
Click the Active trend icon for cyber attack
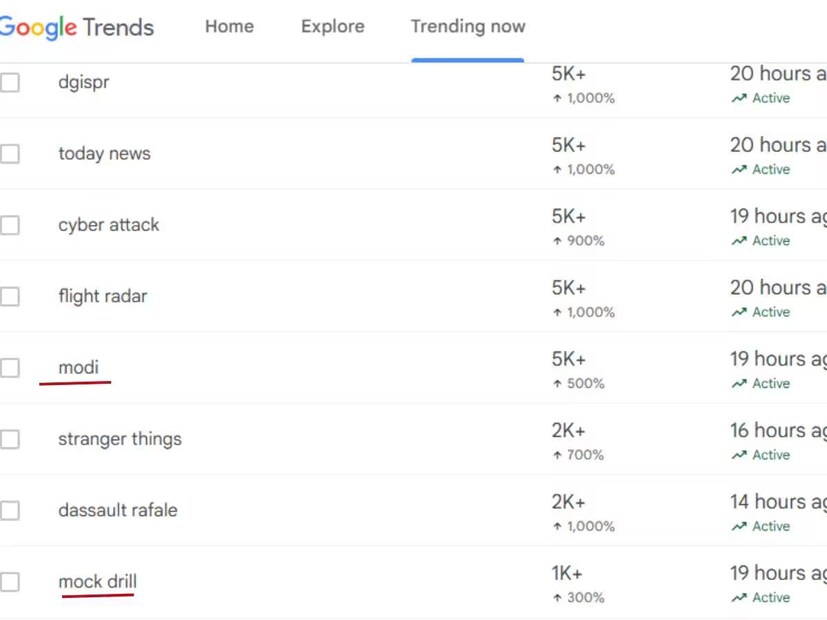(739, 241)
